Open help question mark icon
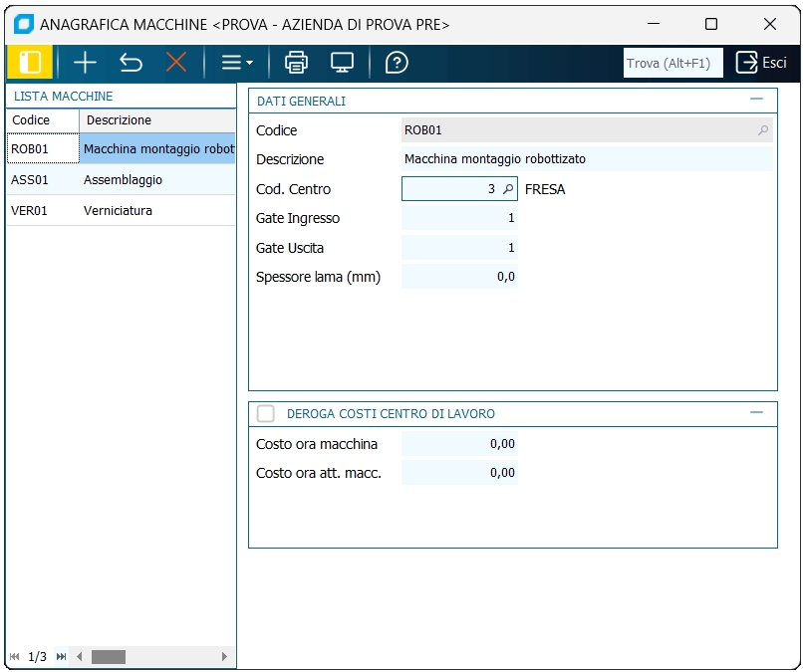This screenshot has width=803, height=672. pos(397,63)
